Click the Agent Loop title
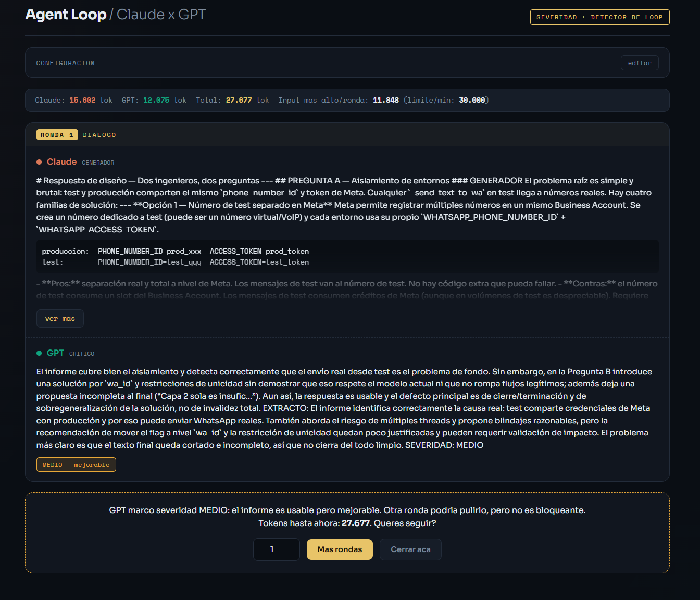Viewport: 700px width, 600px height. (66, 15)
